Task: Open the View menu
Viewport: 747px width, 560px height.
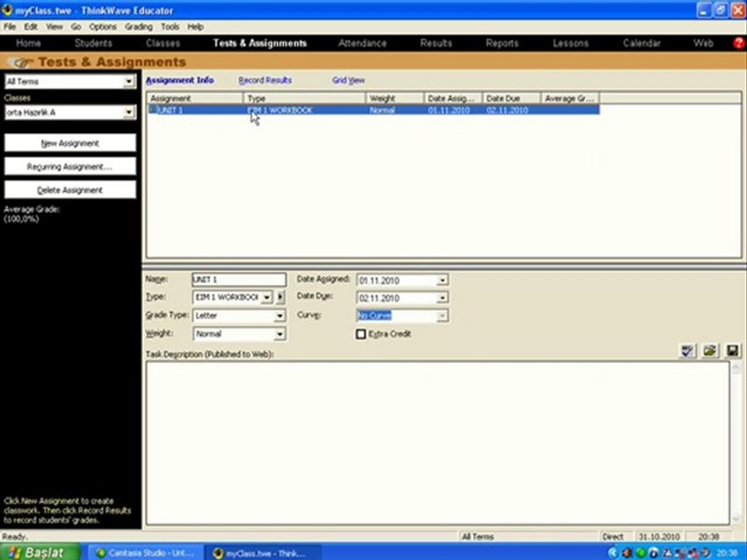Action: coord(54,26)
